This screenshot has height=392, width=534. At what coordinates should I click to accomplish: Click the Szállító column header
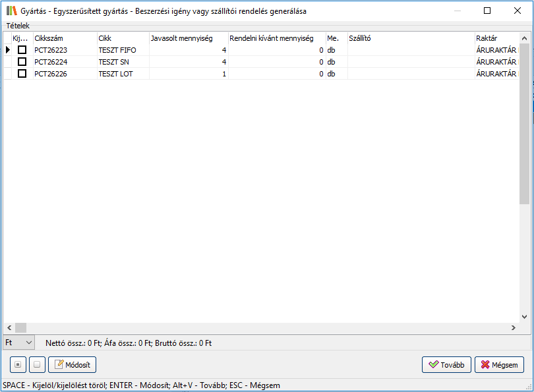(410, 38)
